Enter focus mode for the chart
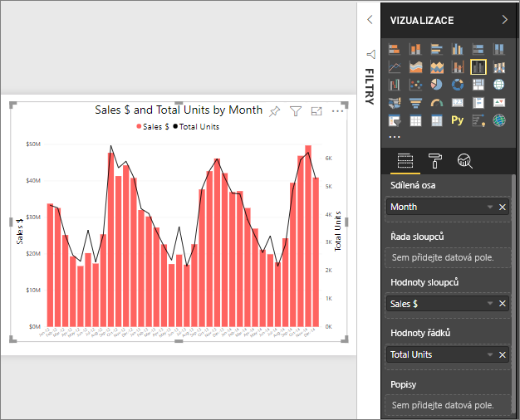 (x=316, y=111)
